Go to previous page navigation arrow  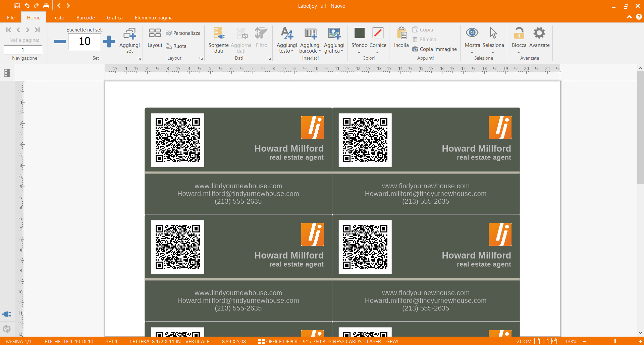coord(18,30)
